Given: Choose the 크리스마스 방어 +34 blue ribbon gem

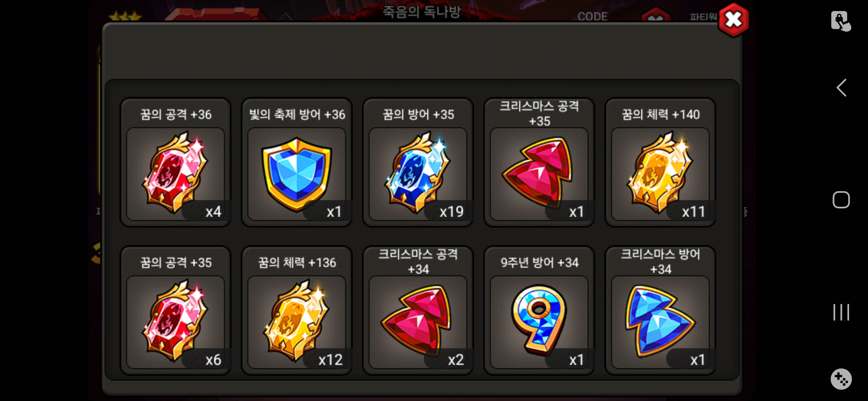Looking at the screenshot, I should [661, 322].
